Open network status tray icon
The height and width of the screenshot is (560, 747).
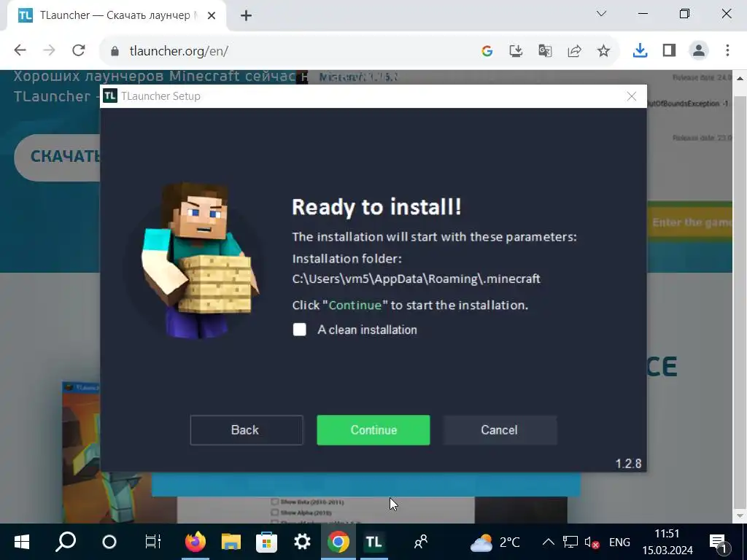[570, 542]
